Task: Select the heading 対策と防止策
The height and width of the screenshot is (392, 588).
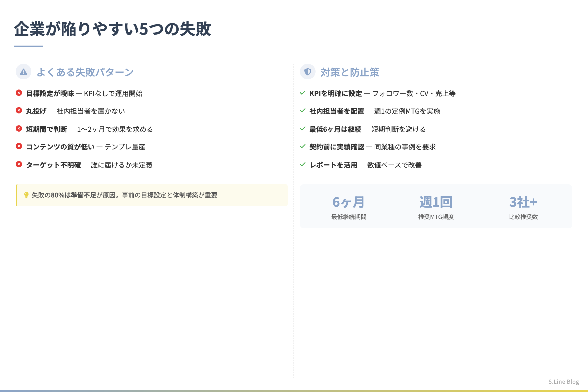Action: (x=350, y=72)
